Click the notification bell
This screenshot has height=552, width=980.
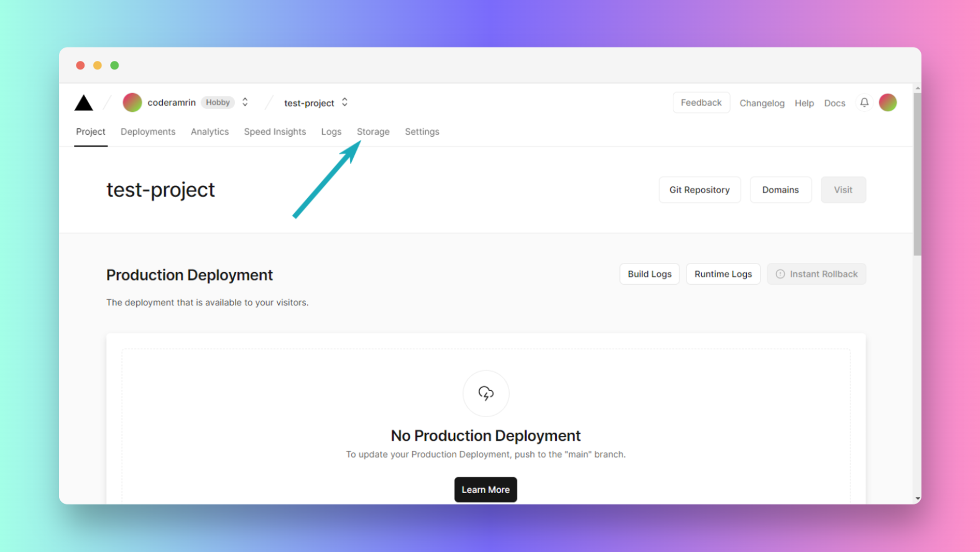864,103
